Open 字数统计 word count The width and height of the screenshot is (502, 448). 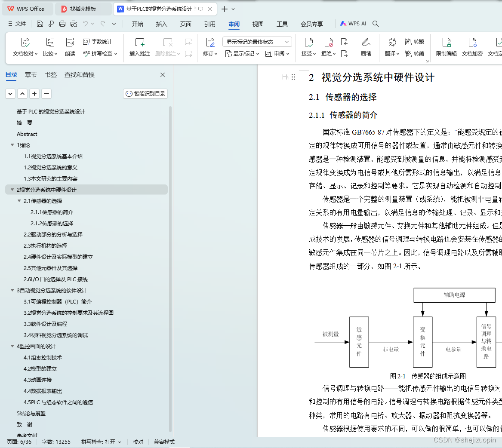tap(97, 42)
